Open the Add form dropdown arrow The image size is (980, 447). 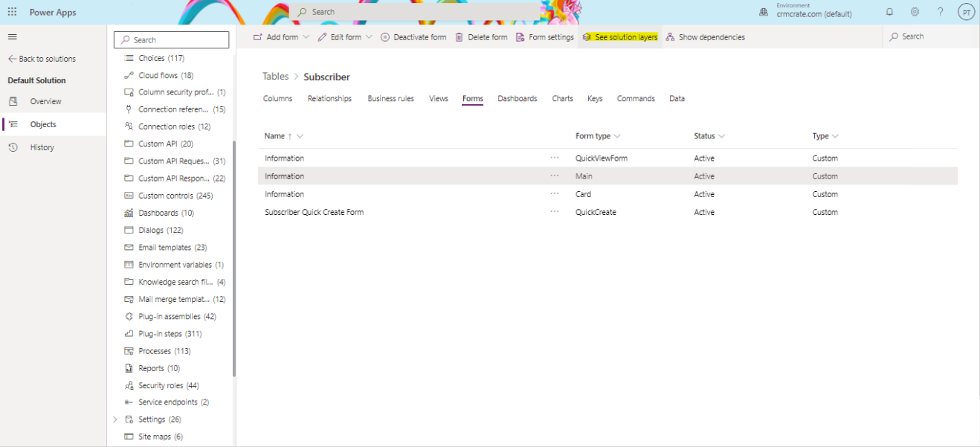click(304, 36)
